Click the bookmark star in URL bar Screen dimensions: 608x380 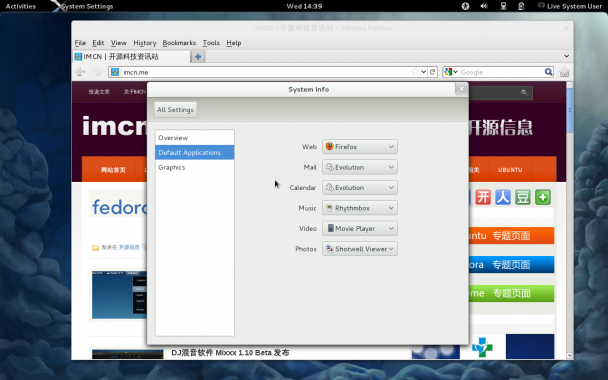415,72
